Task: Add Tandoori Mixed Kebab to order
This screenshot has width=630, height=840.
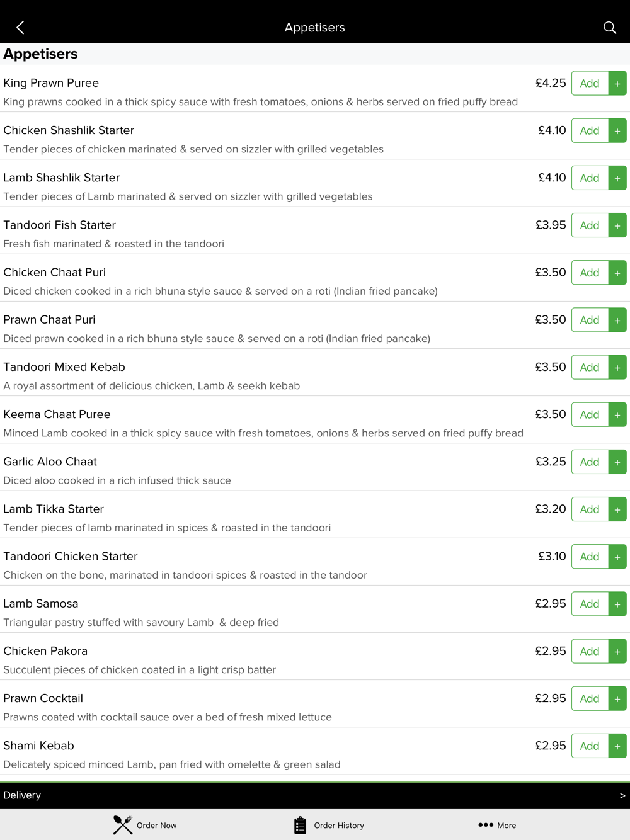Action: click(590, 367)
